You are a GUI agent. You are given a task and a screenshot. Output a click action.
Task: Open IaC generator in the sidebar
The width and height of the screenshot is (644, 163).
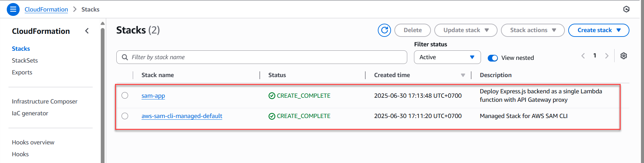point(30,113)
